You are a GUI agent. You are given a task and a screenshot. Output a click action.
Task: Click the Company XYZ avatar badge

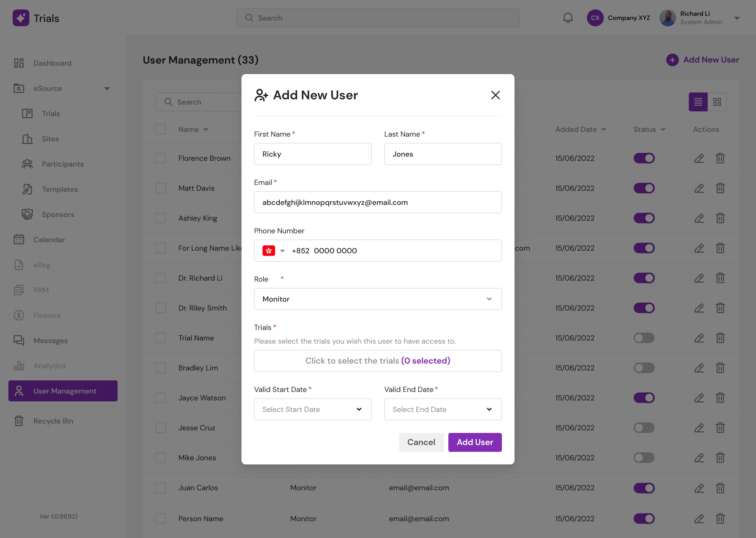[595, 18]
